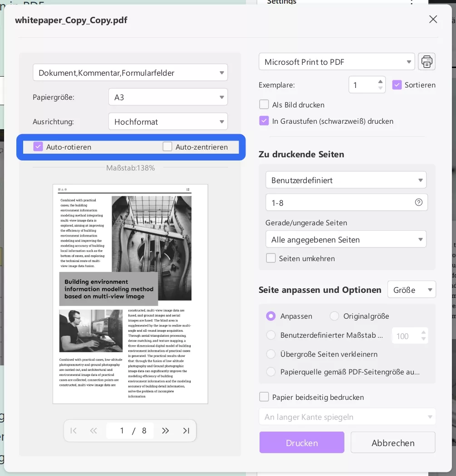456x476 pixels.
Task: Disable the Sortieren checkbox
Action: coord(397,85)
